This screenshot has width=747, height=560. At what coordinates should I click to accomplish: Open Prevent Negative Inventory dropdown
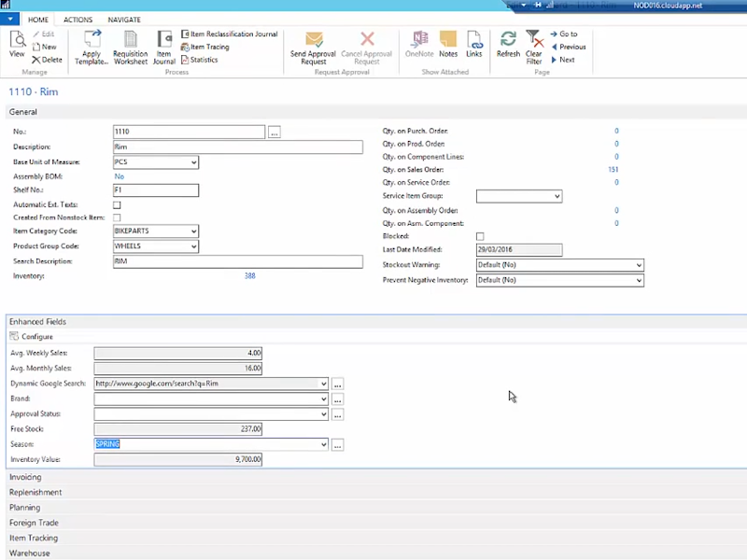(639, 280)
